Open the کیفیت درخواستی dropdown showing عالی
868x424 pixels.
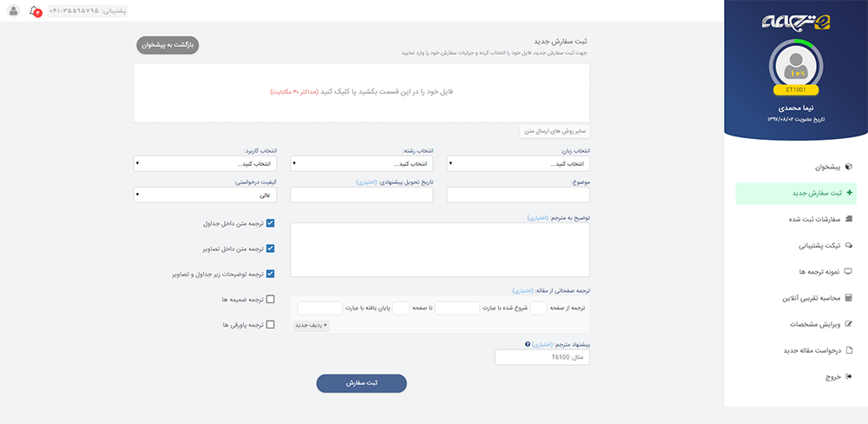205,195
